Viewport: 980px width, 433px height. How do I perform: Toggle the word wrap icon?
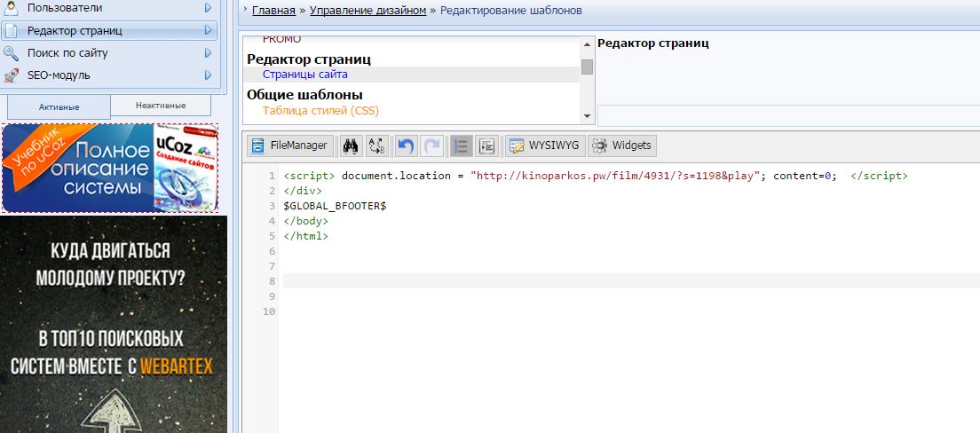486,146
